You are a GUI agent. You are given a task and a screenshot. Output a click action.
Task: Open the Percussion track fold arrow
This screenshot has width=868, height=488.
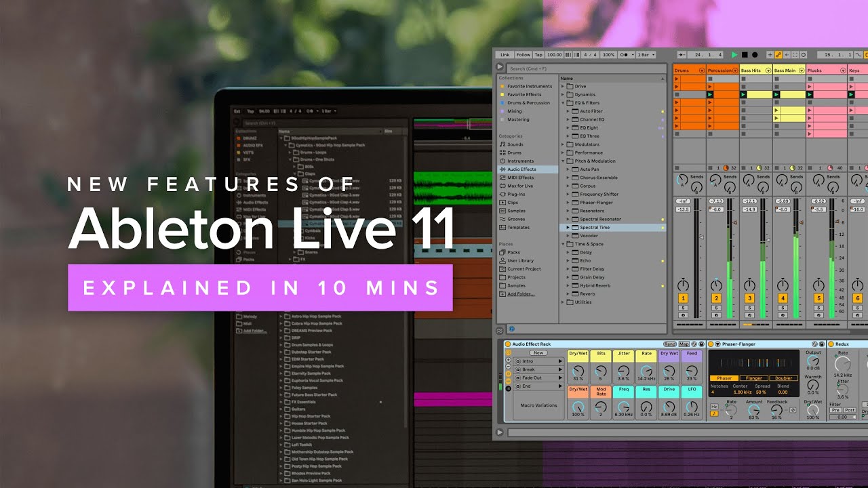click(735, 70)
